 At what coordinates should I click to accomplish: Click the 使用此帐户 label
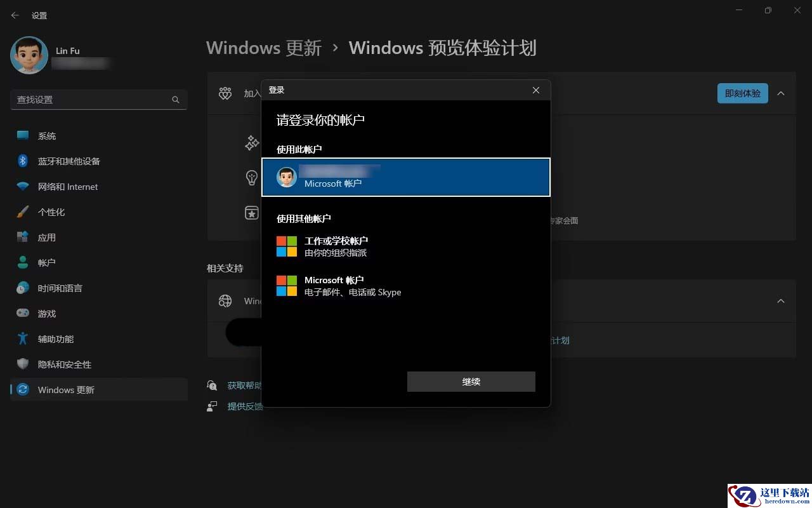299,149
